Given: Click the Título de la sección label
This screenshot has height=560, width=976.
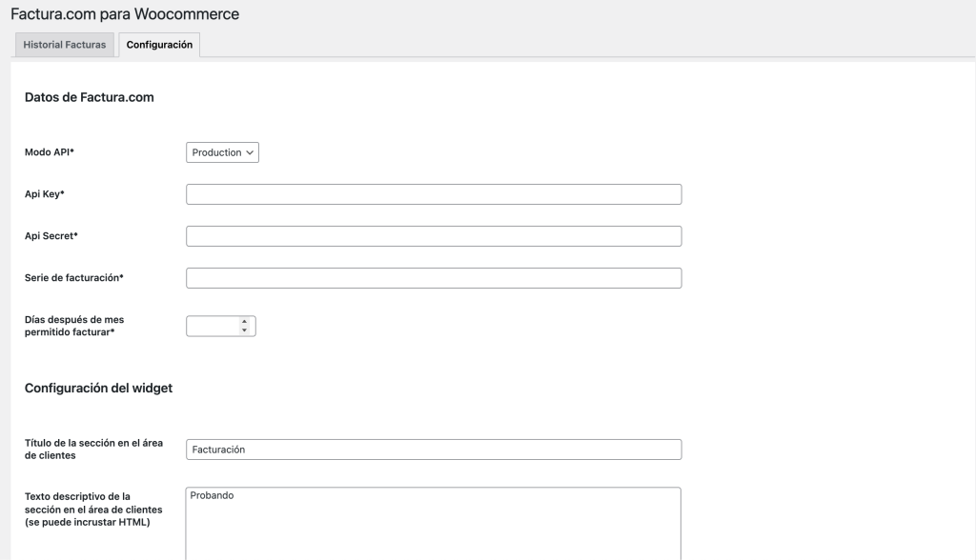Looking at the screenshot, I should click(x=93, y=450).
